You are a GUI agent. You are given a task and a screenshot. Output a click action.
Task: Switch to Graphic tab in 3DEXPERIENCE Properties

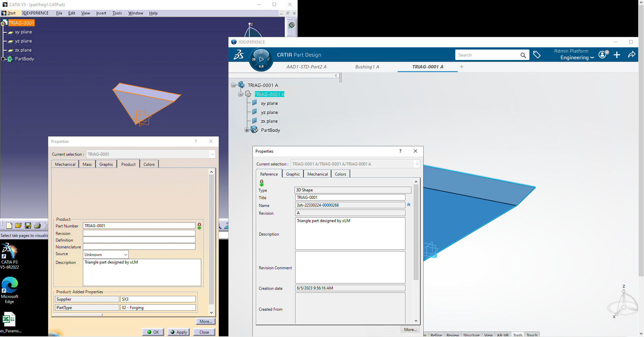tap(293, 174)
